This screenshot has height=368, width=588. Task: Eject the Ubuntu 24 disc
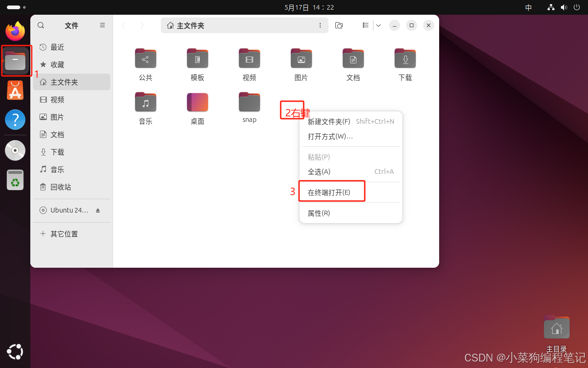(x=98, y=210)
